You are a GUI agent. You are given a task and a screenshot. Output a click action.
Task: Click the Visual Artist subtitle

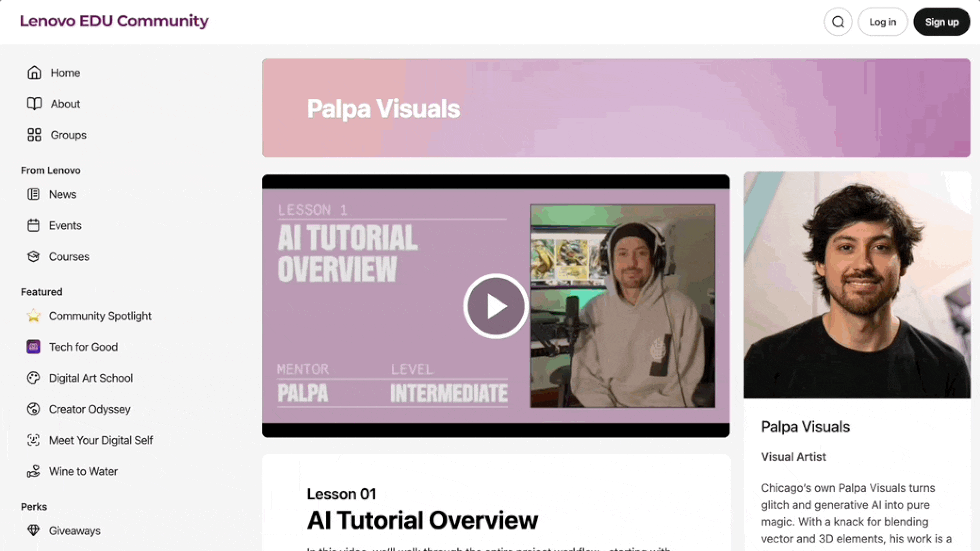tap(793, 457)
